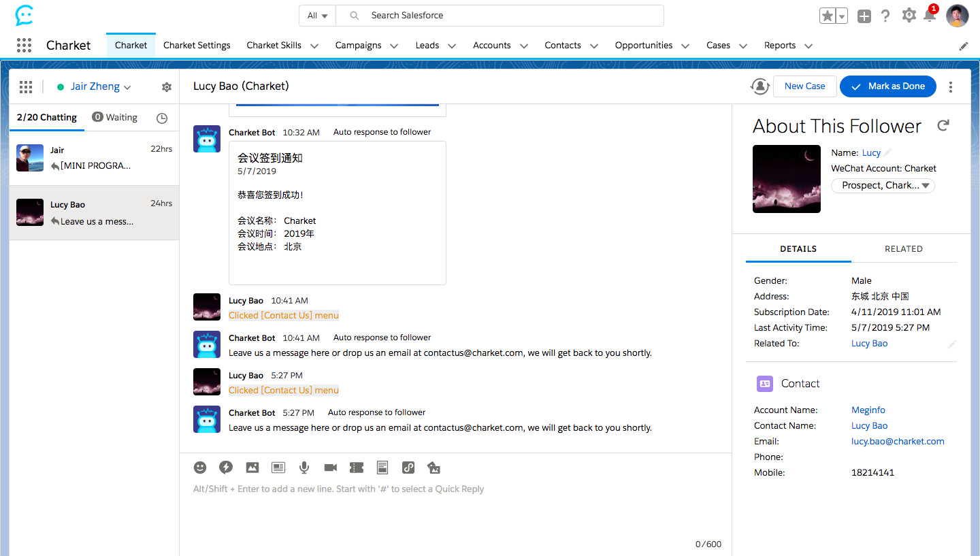Open the notifications bell
The image size is (980, 556).
[930, 16]
